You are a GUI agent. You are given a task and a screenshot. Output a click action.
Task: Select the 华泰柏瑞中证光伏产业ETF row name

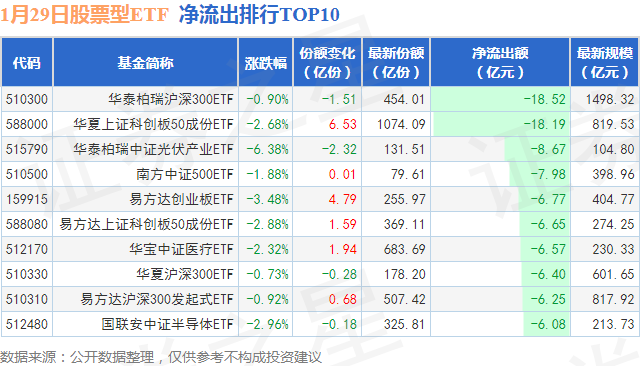coord(153,149)
